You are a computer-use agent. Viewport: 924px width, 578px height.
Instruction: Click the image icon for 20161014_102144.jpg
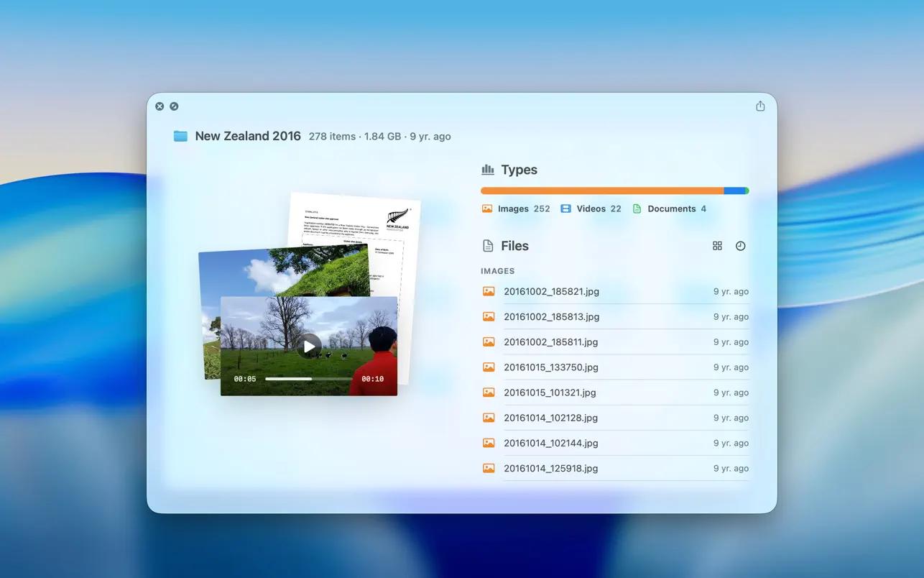489,443
